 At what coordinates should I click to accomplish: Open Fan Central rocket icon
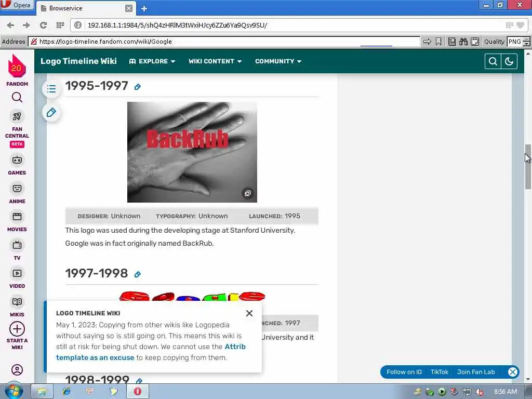(17, 117)
